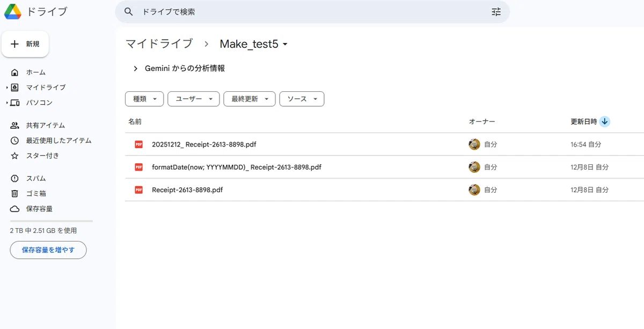Select formatDate(now; YYYYMMDD)_ Receipt-2613-8898.pdf file name
The width and height of the screenshot is (644, 329).
pos(237,167)
